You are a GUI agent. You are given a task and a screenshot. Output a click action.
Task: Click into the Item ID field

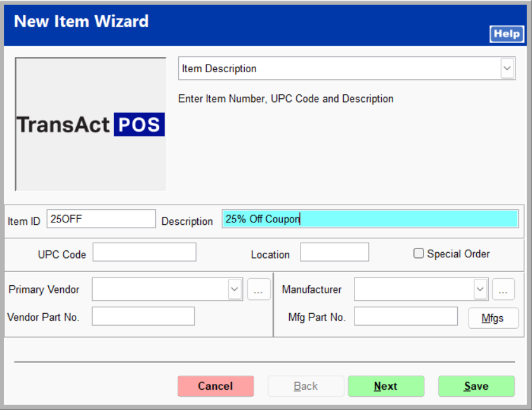(101, 219)
